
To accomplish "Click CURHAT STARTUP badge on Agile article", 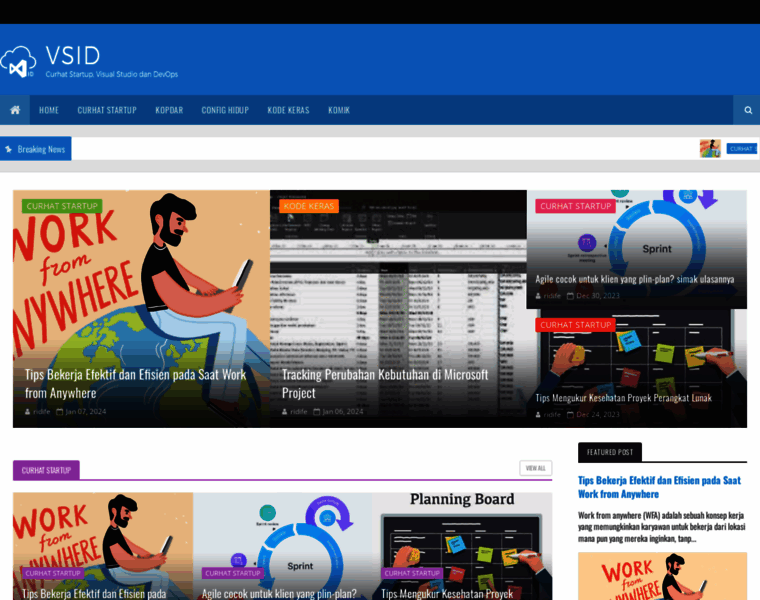I will 575,206.
